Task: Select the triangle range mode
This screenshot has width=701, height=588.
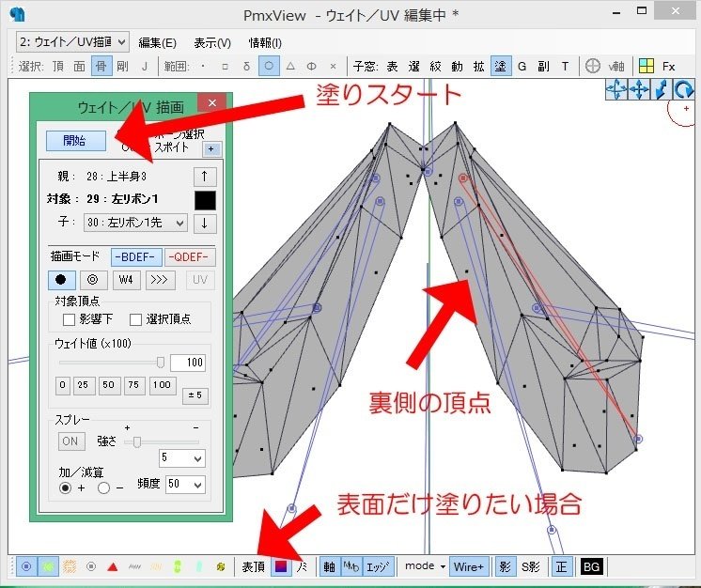Action: coord(290,67)
